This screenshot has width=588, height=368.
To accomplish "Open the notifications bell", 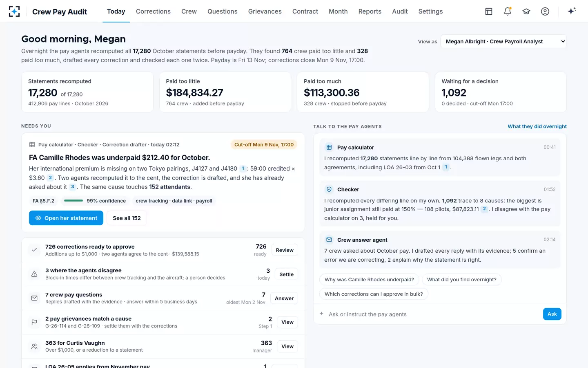I will (508, 11).
